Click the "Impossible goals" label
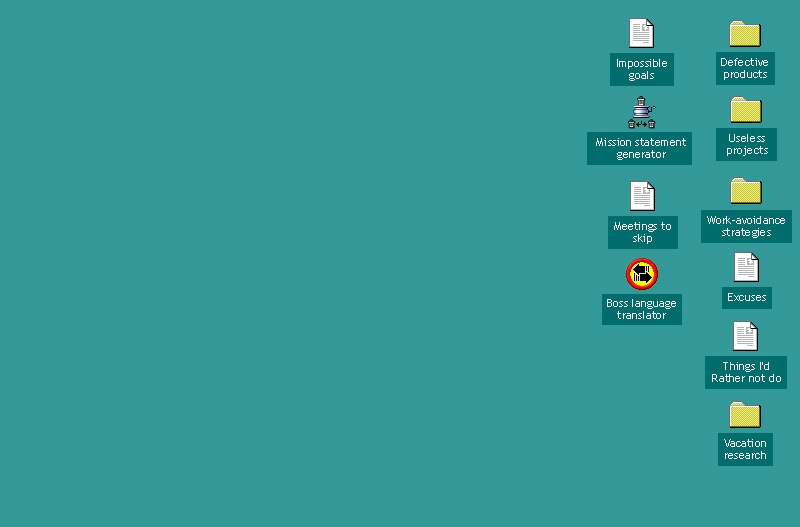Screen dimensions: 800x527 [x=642, y=69]
